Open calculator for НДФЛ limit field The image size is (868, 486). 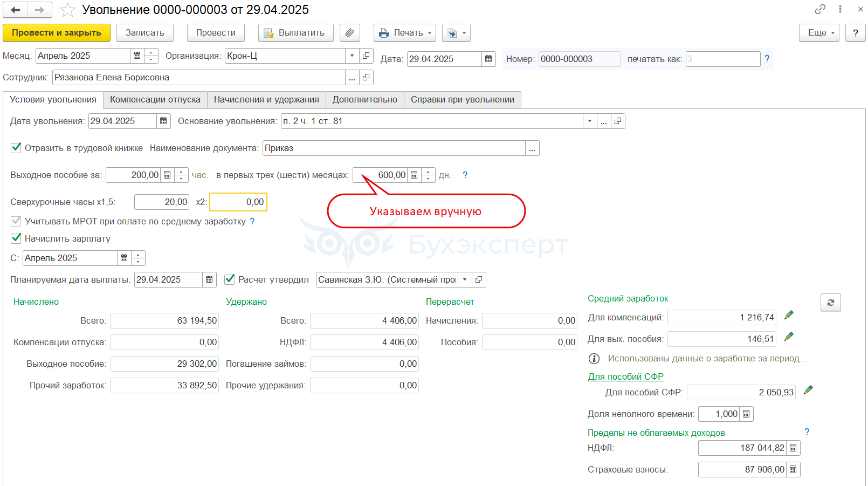pyautogui.click(x=793, y=448)
